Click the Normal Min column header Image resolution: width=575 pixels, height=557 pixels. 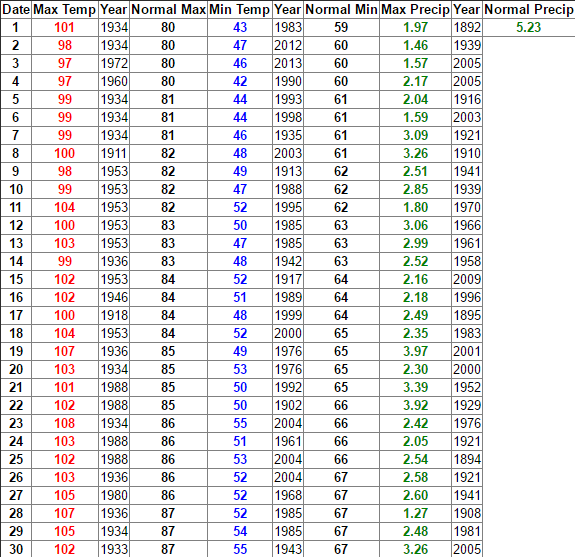[341, 10]
